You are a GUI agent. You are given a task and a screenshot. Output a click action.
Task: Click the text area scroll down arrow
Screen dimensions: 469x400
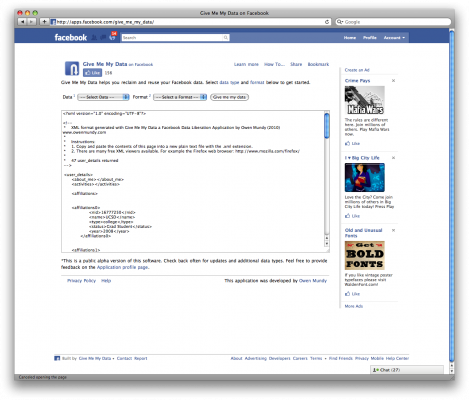click(x=327, y=244)
